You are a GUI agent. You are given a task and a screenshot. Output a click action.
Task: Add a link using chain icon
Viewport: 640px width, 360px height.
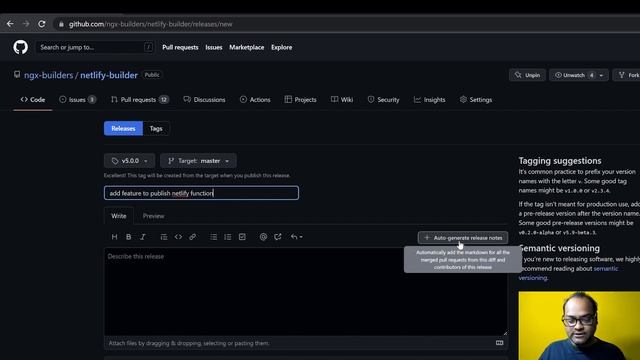point(192,237)
